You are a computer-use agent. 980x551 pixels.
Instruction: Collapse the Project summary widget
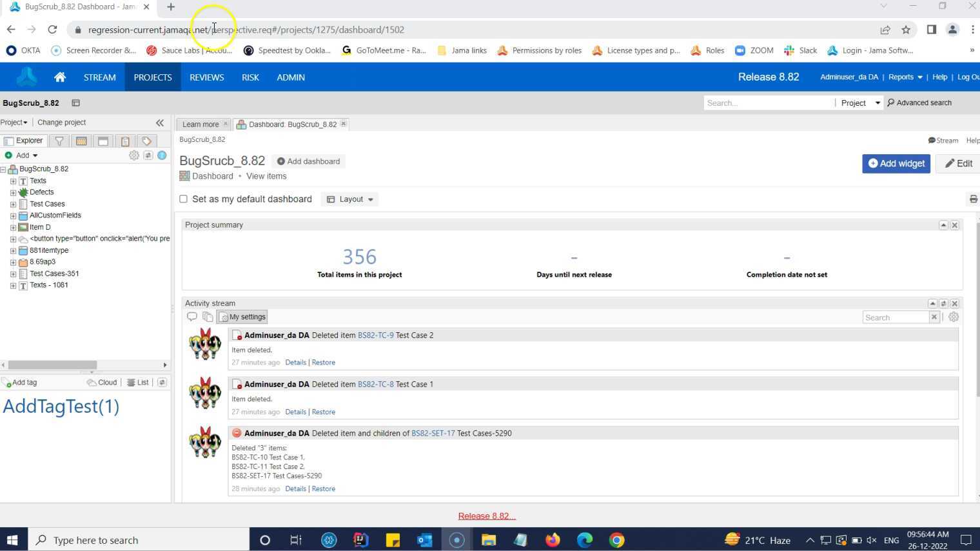pos(943,225)
